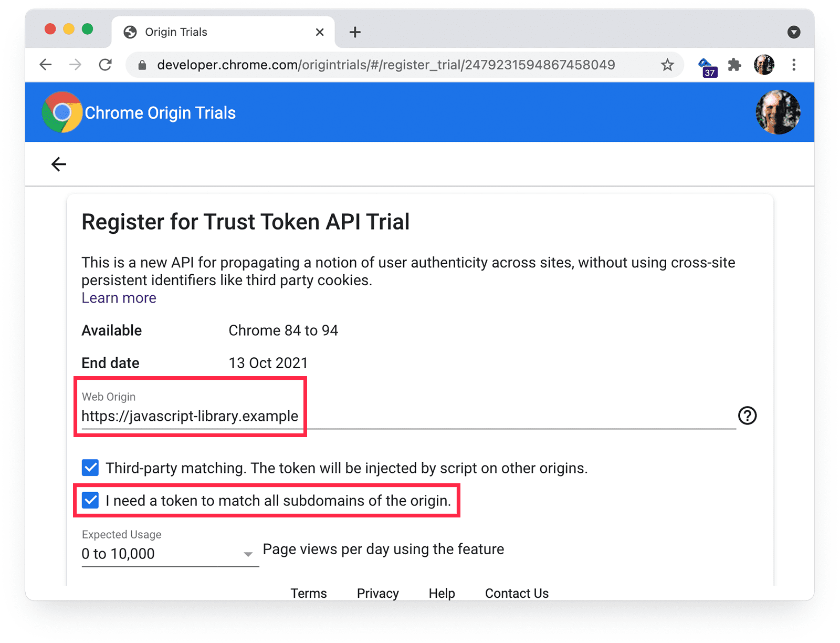Open the Learn more link
This screenshot has height=643, width=840.
[x=118, y=298]
